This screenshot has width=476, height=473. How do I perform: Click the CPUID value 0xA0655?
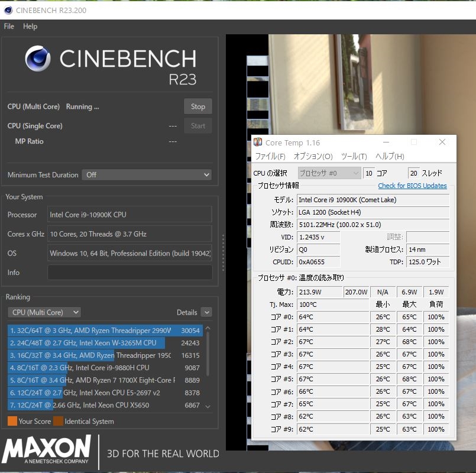coord(319,262)
